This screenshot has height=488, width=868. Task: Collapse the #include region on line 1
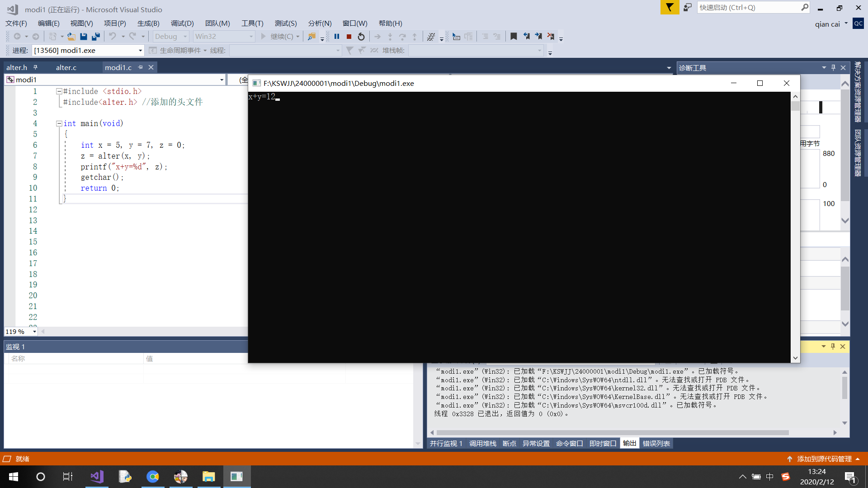pos(59,91)
